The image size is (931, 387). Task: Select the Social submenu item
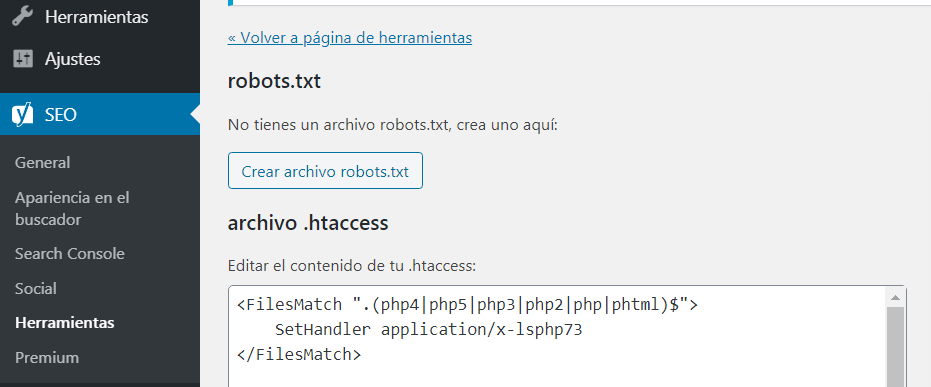pyautogui.click(x=36, y=288)
